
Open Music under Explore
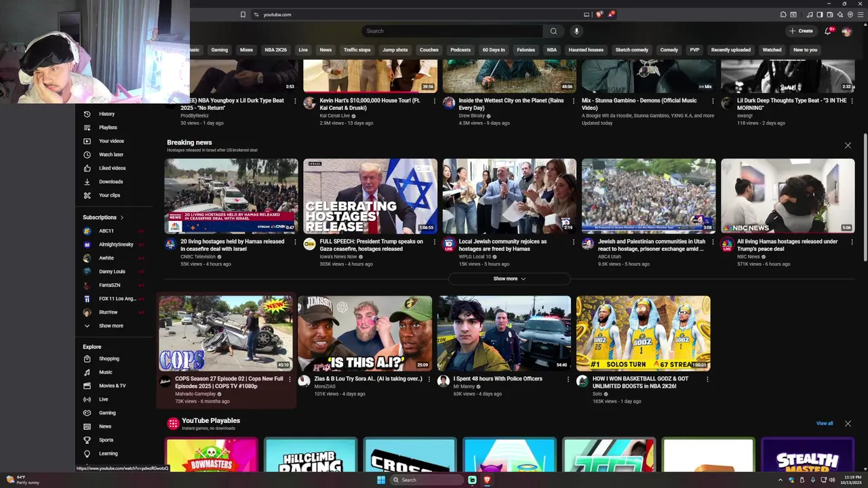coord(114,372)
